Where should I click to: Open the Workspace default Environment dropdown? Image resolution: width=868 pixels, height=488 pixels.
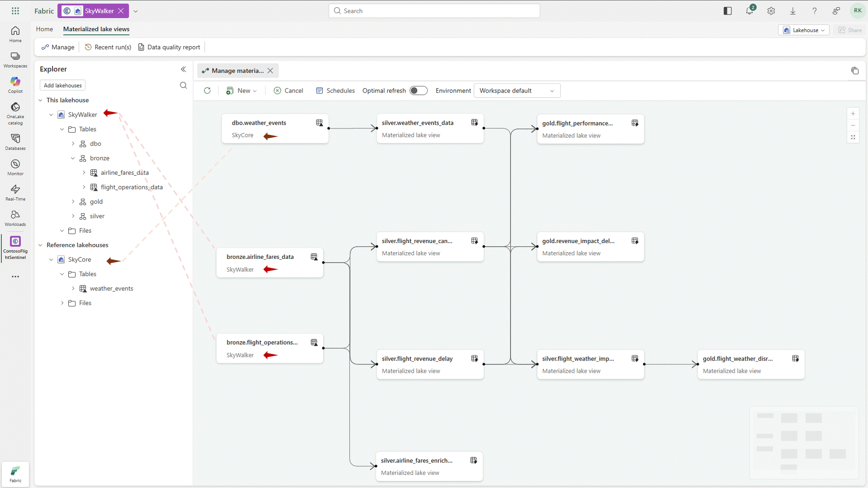point(517,90)
